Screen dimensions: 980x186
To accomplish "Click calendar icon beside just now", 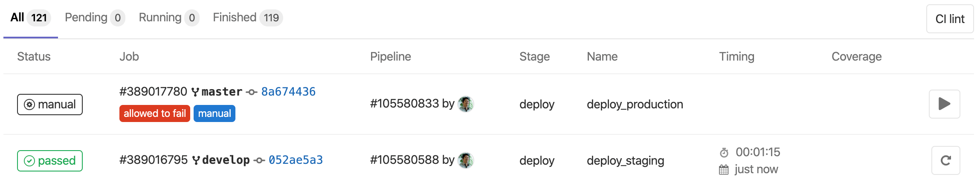I will (724, 170).
